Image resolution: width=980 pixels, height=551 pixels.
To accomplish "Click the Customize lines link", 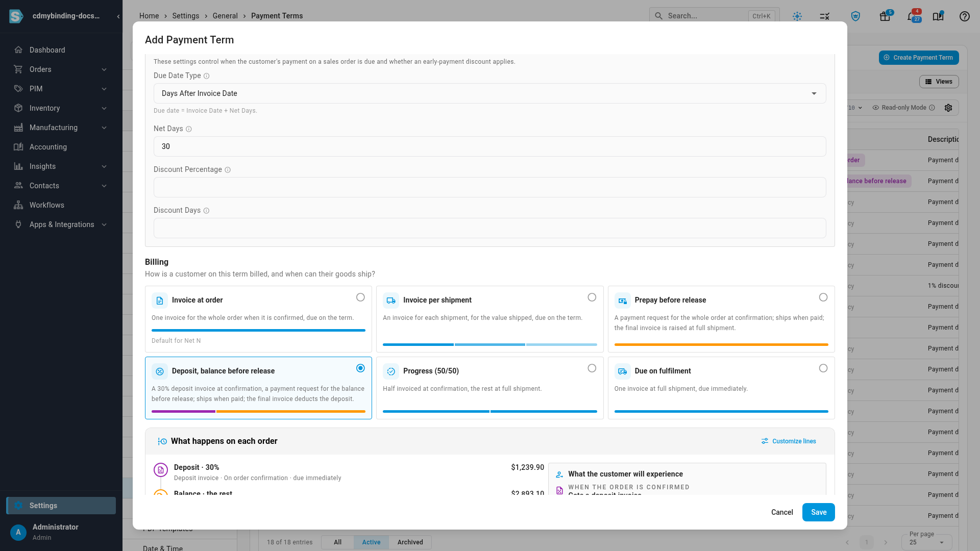I will coord(789,441).
